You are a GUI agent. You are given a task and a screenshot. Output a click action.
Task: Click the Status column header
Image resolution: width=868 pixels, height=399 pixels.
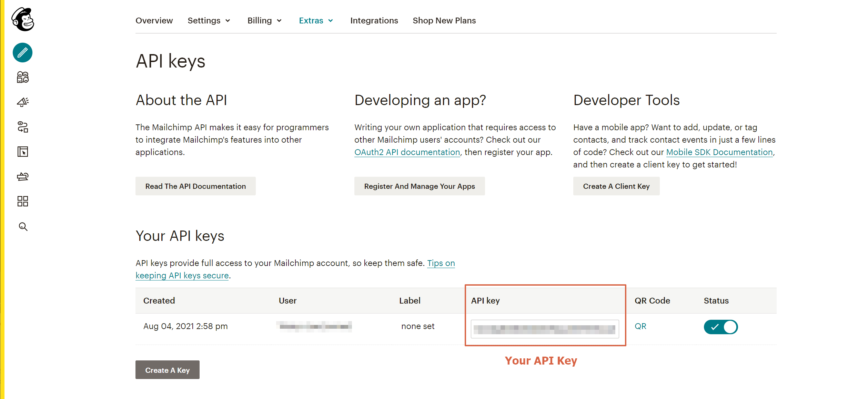(716, 301)
